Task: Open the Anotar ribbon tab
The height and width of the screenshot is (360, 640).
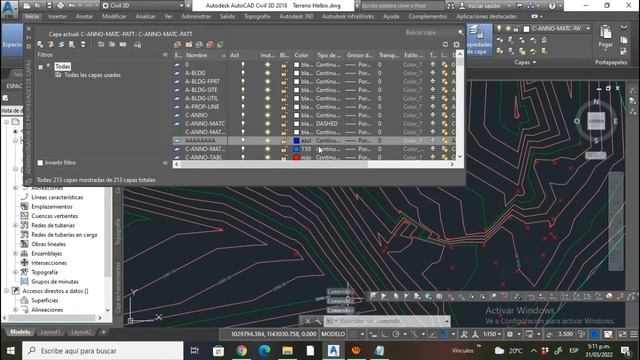Action: [84, 17]
